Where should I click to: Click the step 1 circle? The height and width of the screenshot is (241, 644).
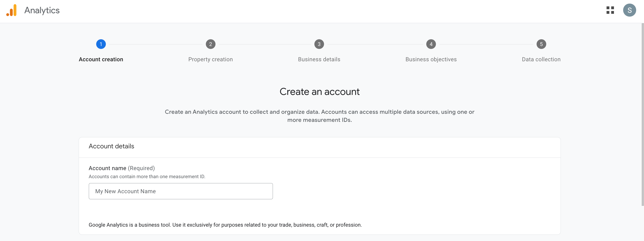[101, 44]
